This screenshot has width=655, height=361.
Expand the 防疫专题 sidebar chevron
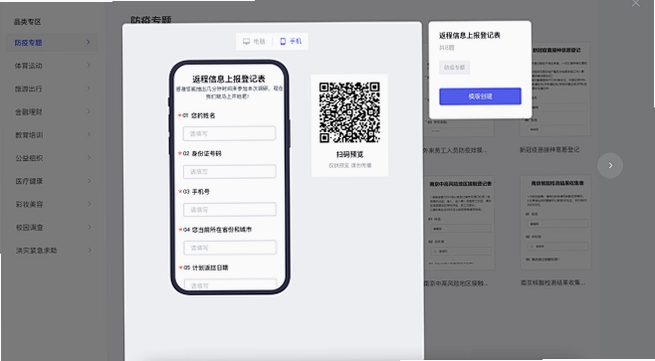88,42
